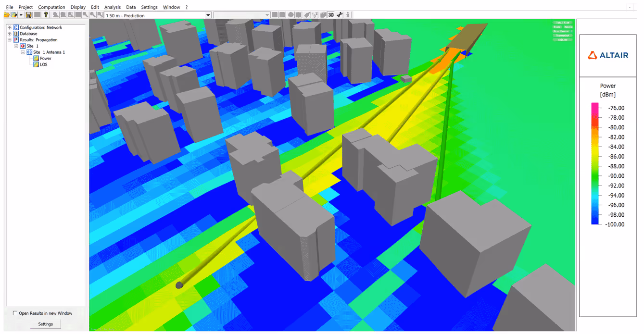Image resolution: width=644 pixels, height=334 pixels.
Task: Select the LOS result map icon
Action: (x=36, y=64)
